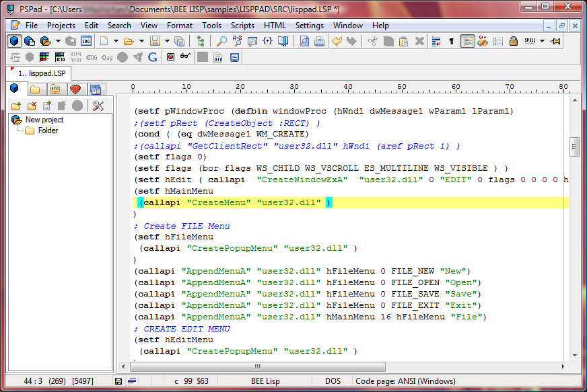This screenshot has height=392, width=587.
Task: Open the FTP panel tab
Action: pyautogui.click(x=55, y=89)
